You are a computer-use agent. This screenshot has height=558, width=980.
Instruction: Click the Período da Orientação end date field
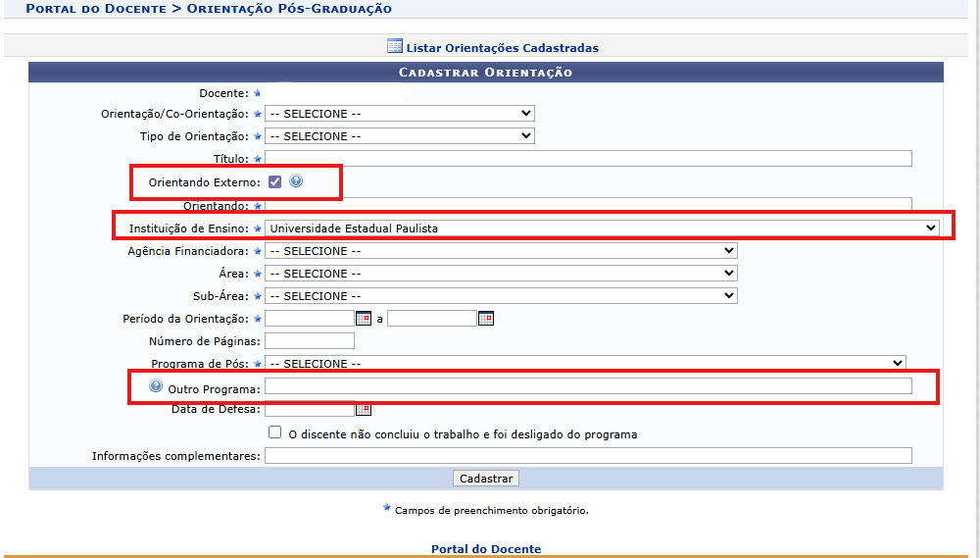(x=432, y=319)
